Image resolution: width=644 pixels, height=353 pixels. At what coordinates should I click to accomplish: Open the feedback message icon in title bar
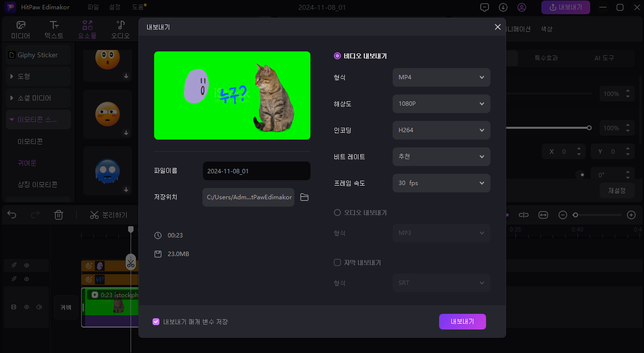pos(485,7)
